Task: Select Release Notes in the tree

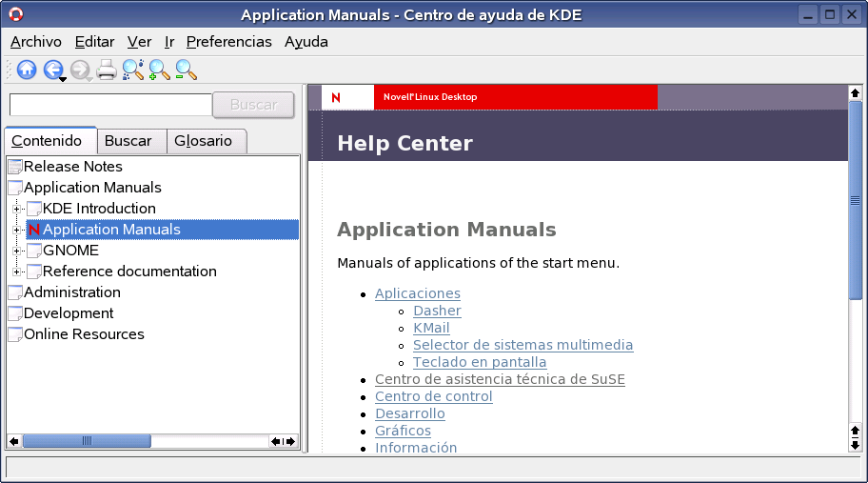Action: click(x=72, y=166)
